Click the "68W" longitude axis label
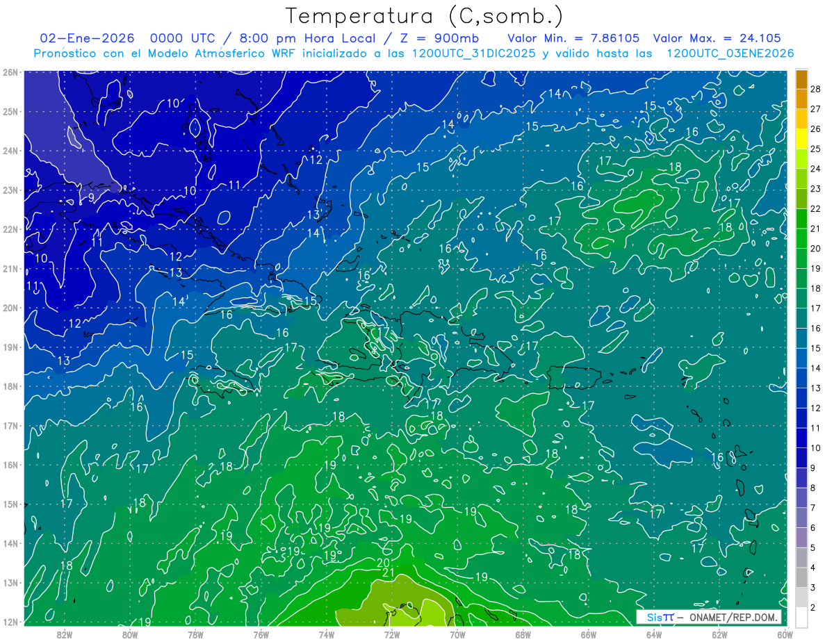This screenshot has height=644, width=834. coord(523,634)
